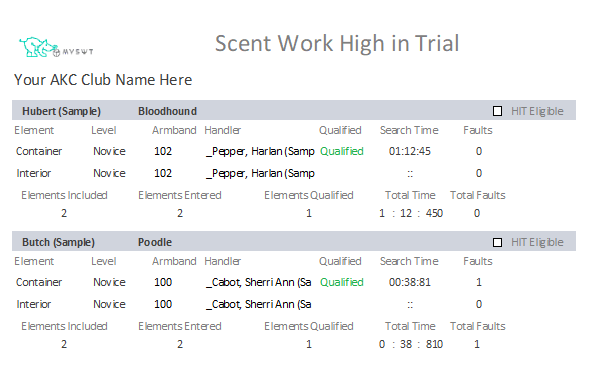Click Butch's total time milliseconds 810
The height and width of the screenshot is (374, 601).
(x=434, y=344)
